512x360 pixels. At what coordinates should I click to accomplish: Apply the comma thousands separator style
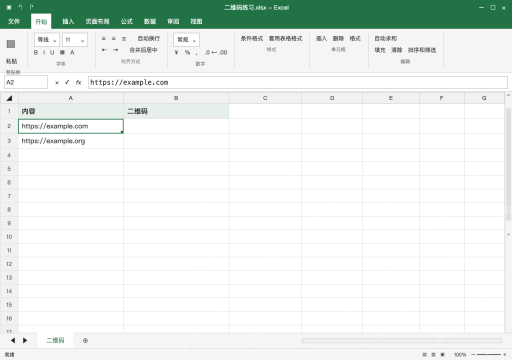click(x=197, y=53)
